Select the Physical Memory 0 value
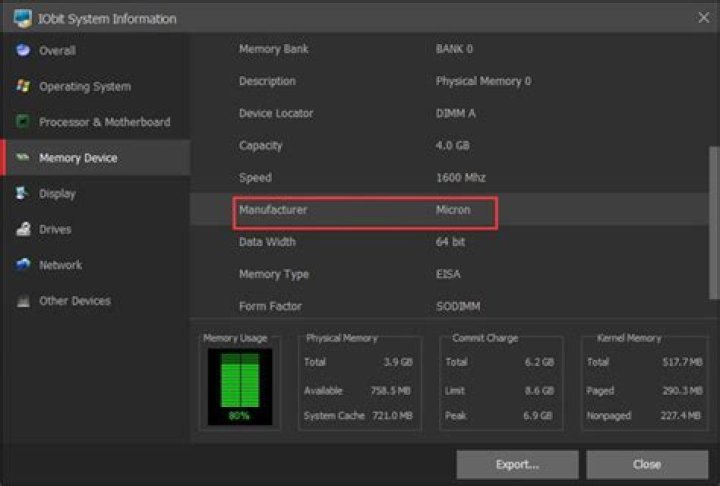This screenshot has height=486, width=720. coord(484,81)
